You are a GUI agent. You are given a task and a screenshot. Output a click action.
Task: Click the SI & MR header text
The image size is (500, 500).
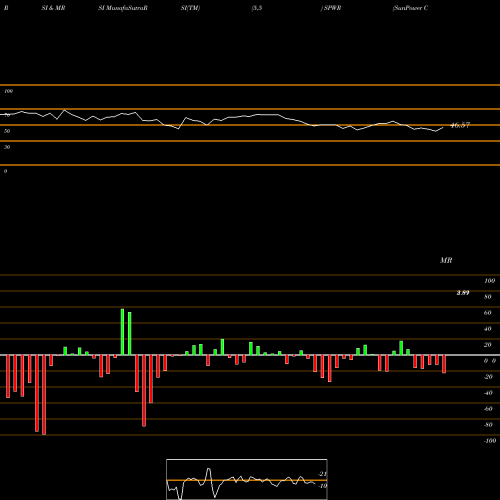[x=53, y=8]
